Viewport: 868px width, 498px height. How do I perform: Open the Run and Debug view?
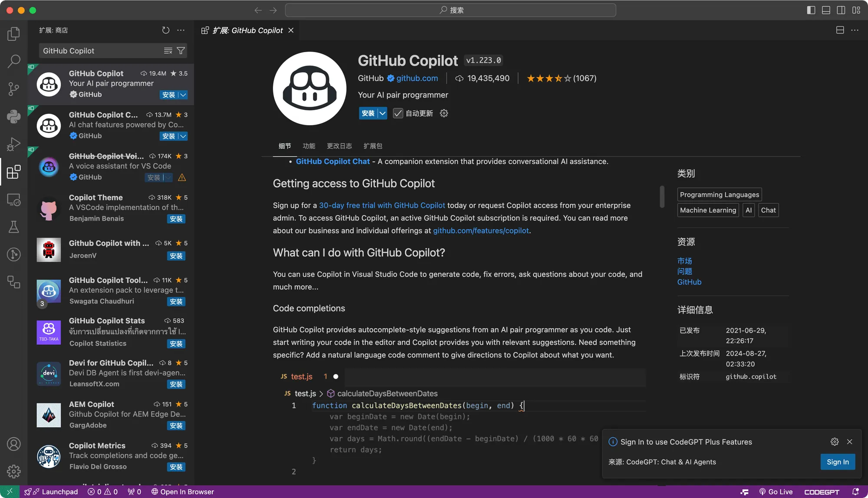[x=13, y=145]
